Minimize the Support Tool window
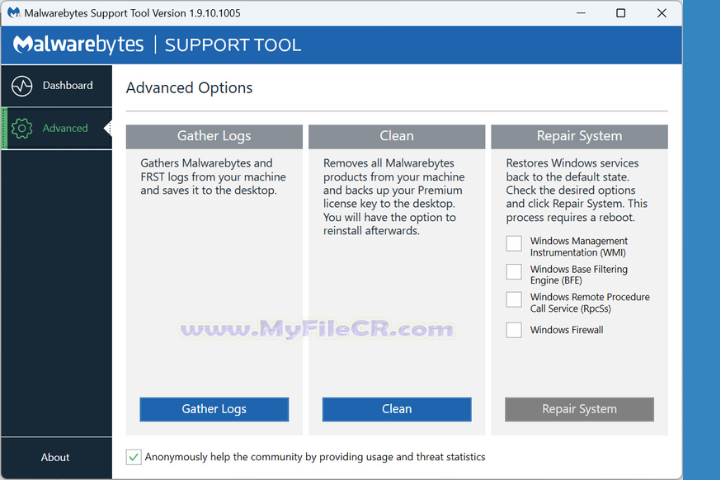The image size is (720, 480). [581, 13]
